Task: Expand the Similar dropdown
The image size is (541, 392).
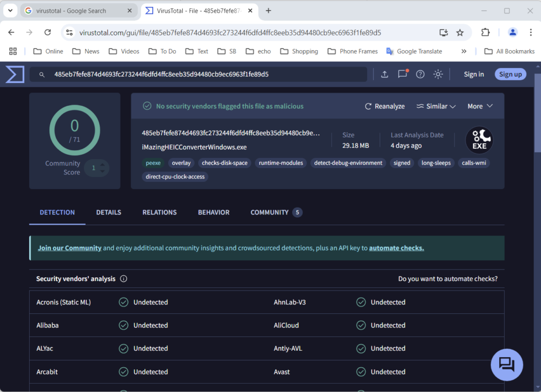Action: pos(436,106)
